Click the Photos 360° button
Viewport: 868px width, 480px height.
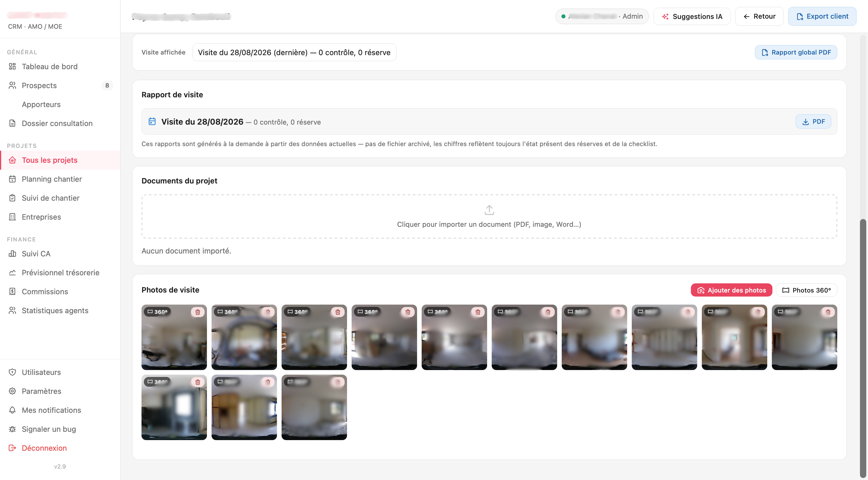(x=806, y=290)
